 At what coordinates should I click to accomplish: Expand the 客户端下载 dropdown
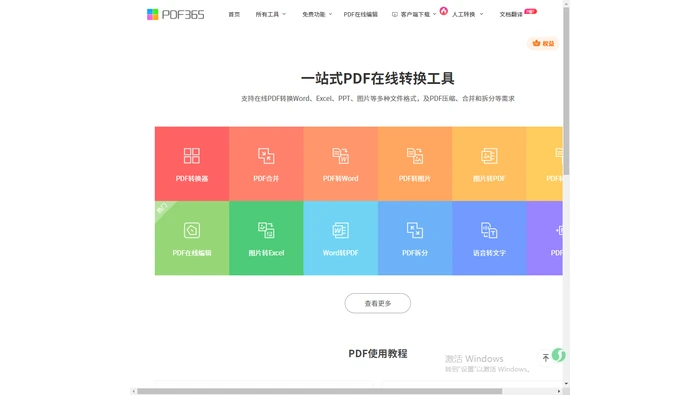[x=414, y=14]
